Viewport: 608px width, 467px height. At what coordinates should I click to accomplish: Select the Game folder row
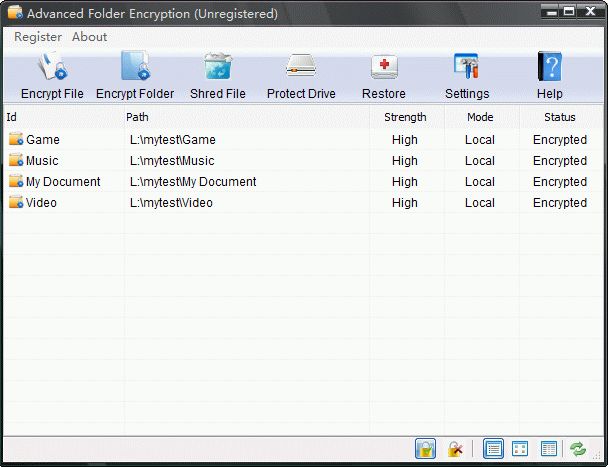(x=42, y=140)
